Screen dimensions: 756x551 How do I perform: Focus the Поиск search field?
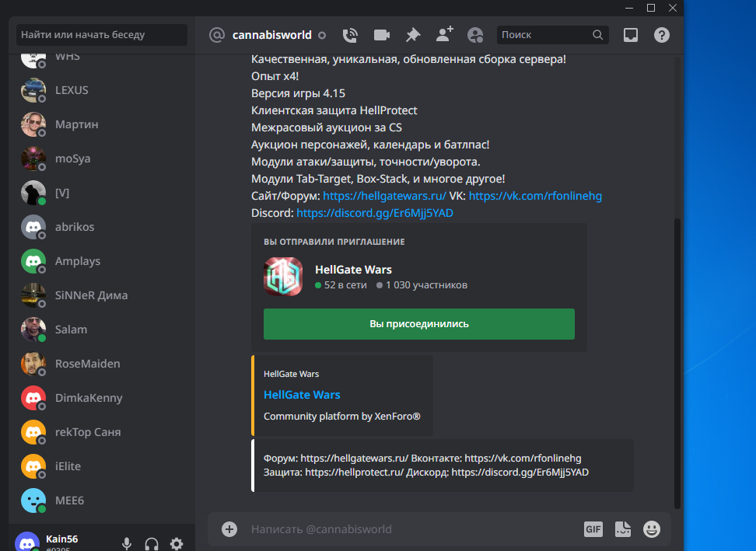552,35
